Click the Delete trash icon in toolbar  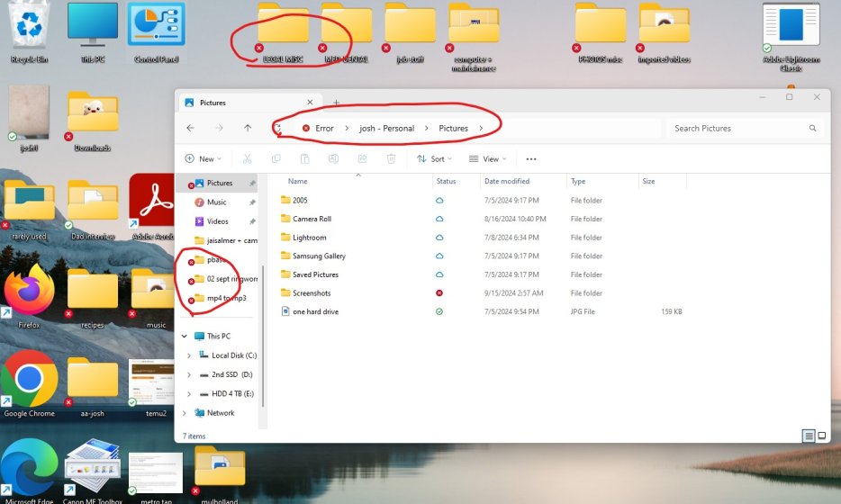click(x=391, y=159)
